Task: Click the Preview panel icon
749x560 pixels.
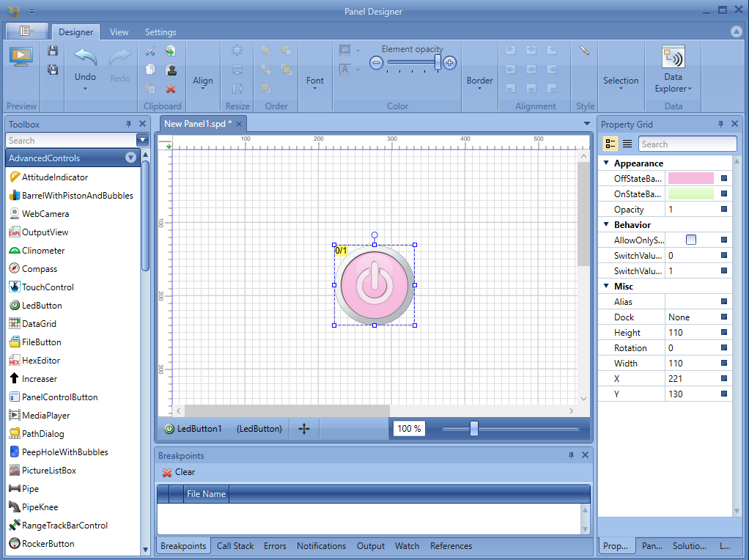Action: click(x=21, y=56)
